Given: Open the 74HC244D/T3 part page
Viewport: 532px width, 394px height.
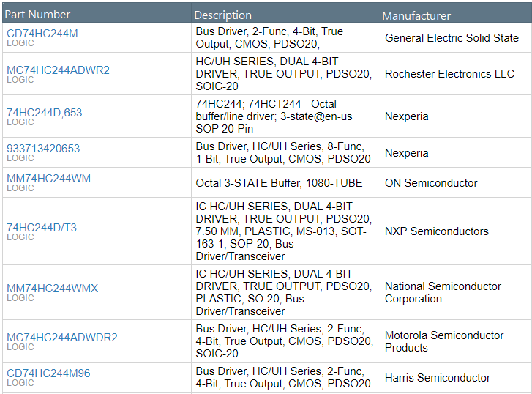Looking at the screenshot, I should [41, 228].
